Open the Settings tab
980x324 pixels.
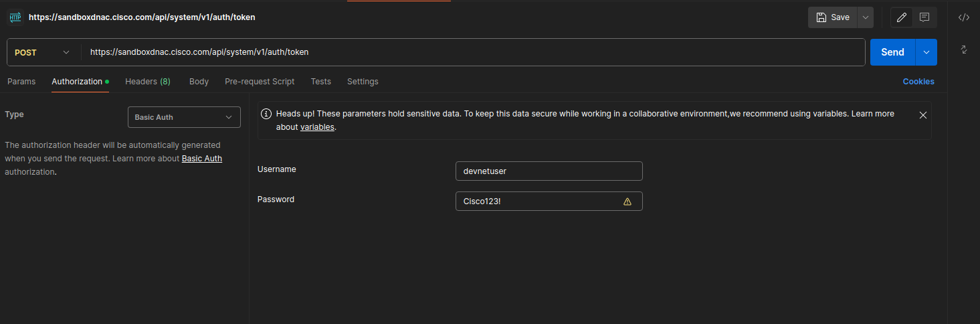pos(363,82)
